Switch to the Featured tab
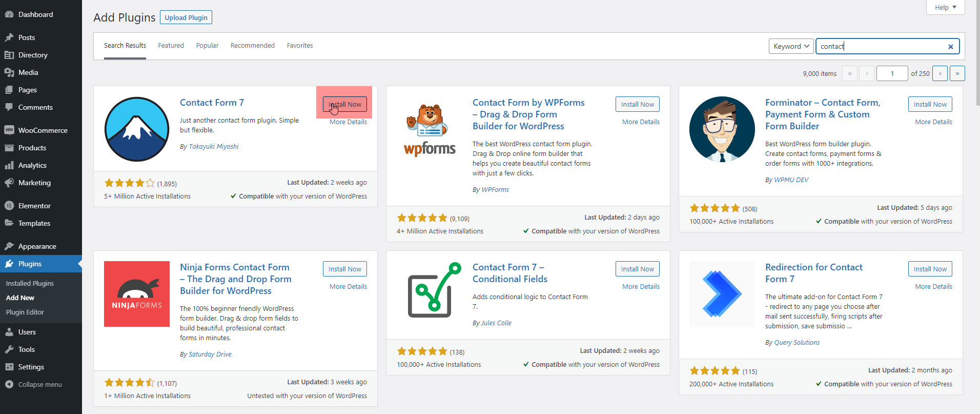The image size is (980, 414). tap(171, 46)
